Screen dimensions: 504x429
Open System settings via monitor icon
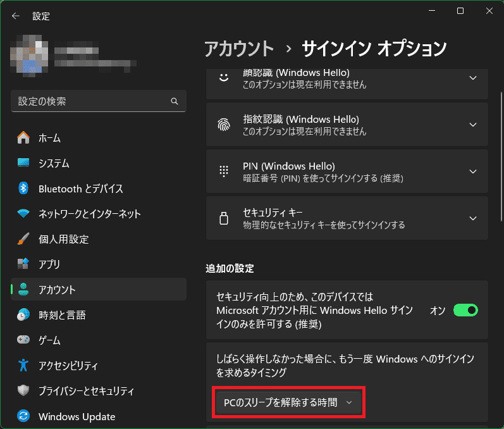[x=23, y=163]
